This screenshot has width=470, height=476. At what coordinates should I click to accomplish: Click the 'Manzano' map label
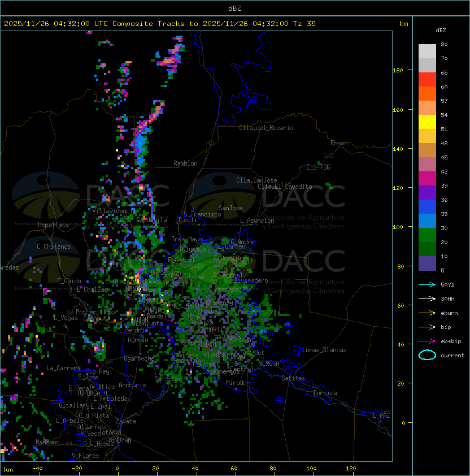(x=47, y=442)
